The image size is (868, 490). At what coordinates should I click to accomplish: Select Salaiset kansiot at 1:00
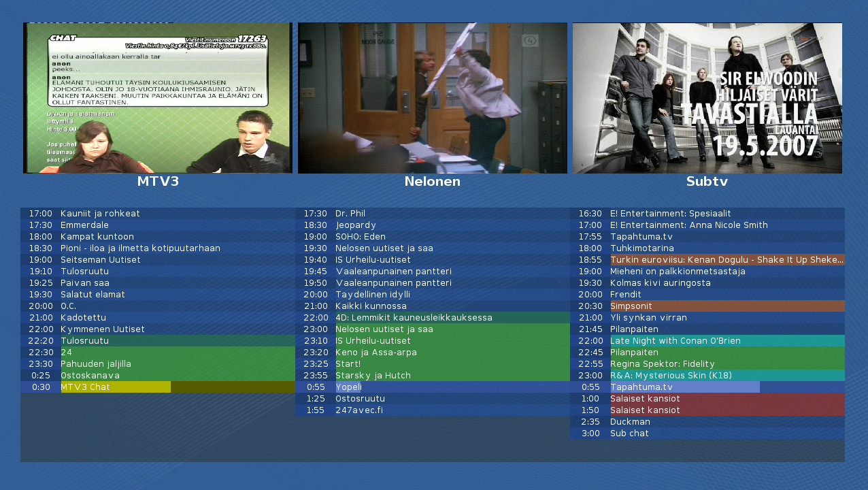707,399
